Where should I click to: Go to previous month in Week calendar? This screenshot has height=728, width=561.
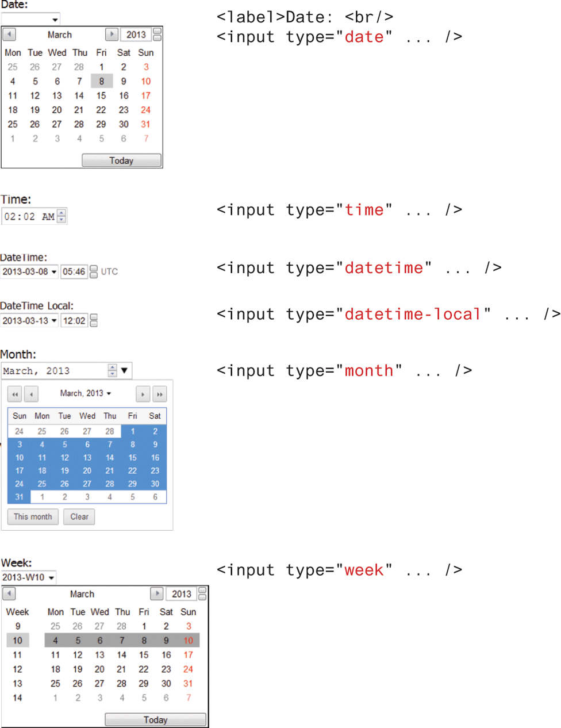(9, 593)
